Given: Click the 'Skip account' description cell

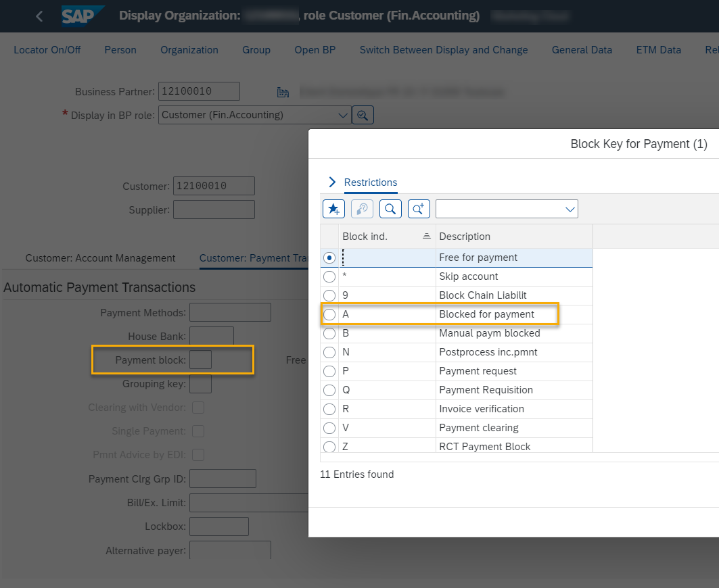Looking at the screenshot, I should coord(514,277).
